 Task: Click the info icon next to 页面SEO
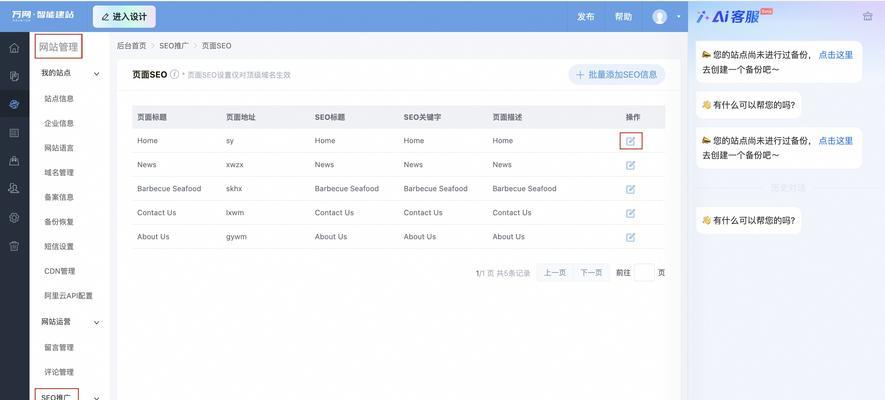(x=174, y=74)
